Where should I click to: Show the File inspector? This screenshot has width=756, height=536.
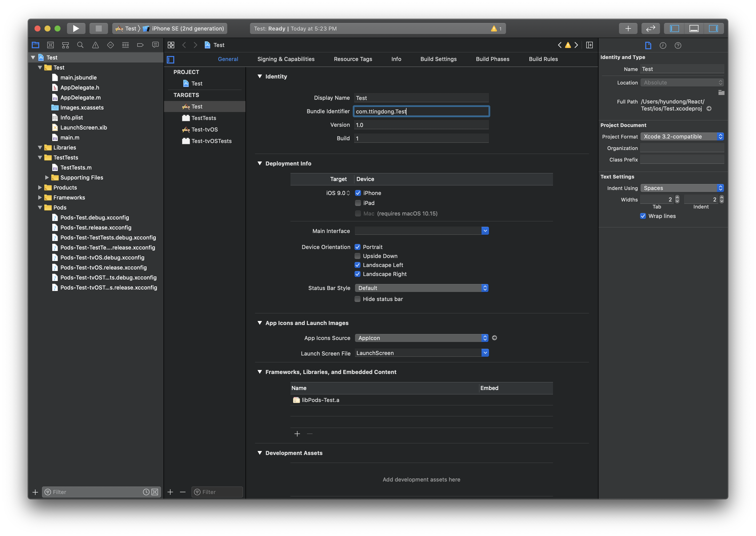point(648,45)
